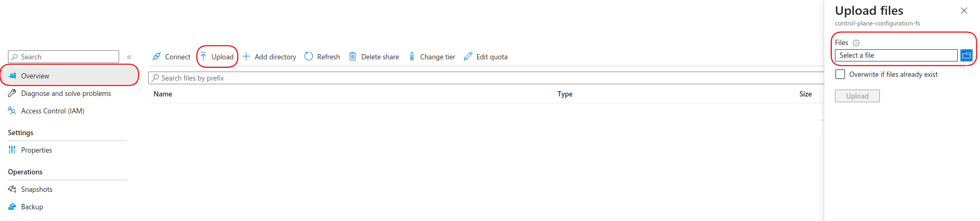Click Delete share
The image size is (980, 221).
pyautogui.click(x=374, y=57)
